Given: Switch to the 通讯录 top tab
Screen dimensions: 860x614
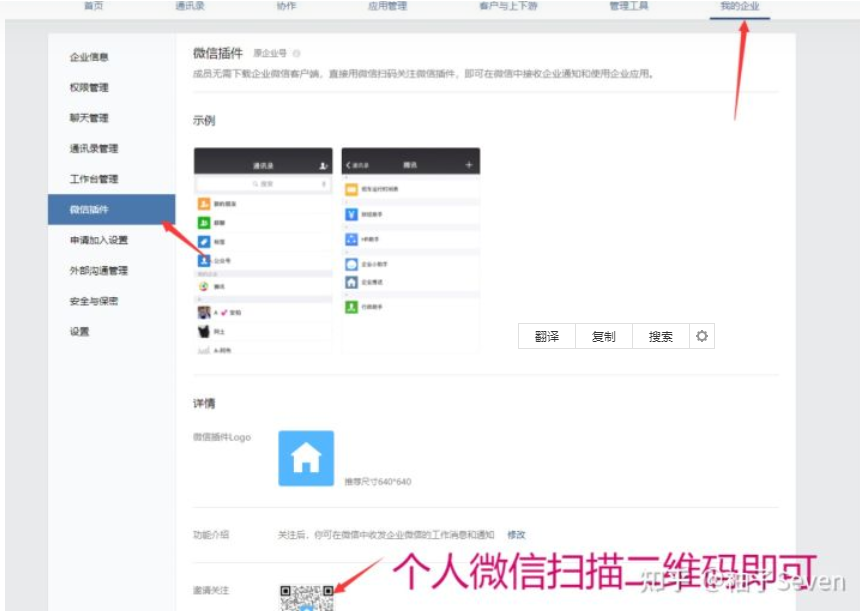Looking at the screenshot, I should tap(190, 6).
